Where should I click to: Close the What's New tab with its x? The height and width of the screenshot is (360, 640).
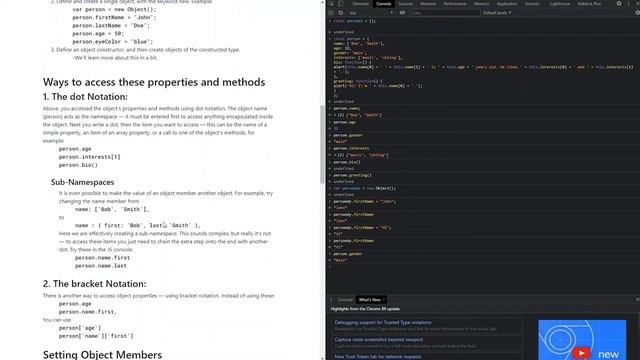coord(384,300)
